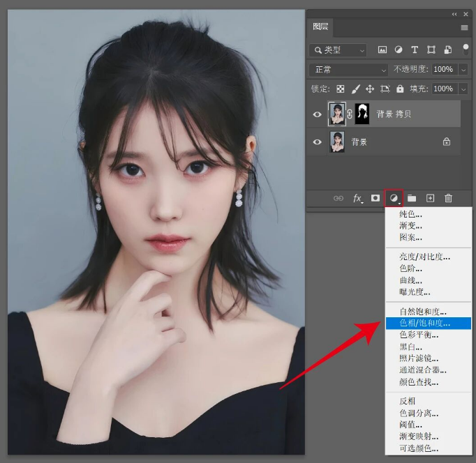Viewport: 476px width, 463px height.
Task: Select the 背景 拷贝 layer thumbnail
Action: click(337, 114)
